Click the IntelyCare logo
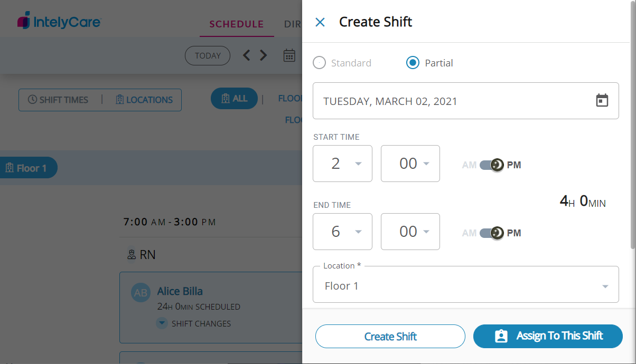 pyautogui.click(x=59, y=22)
